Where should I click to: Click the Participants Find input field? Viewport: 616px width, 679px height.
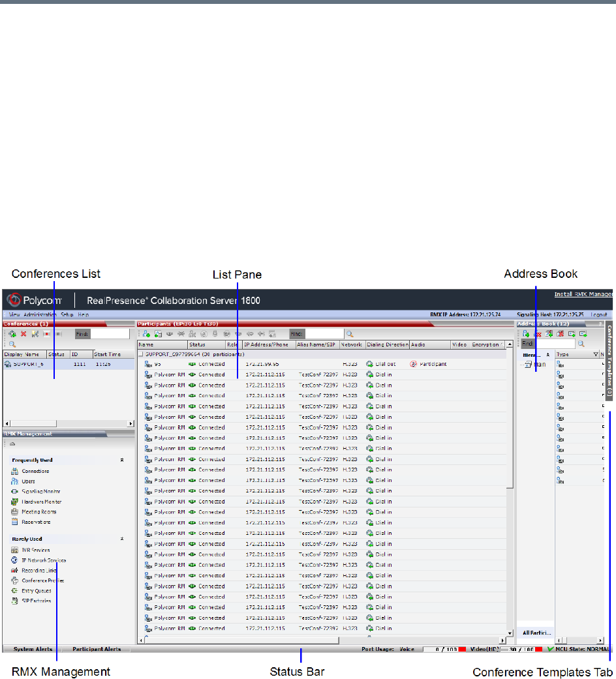[324, 334]
